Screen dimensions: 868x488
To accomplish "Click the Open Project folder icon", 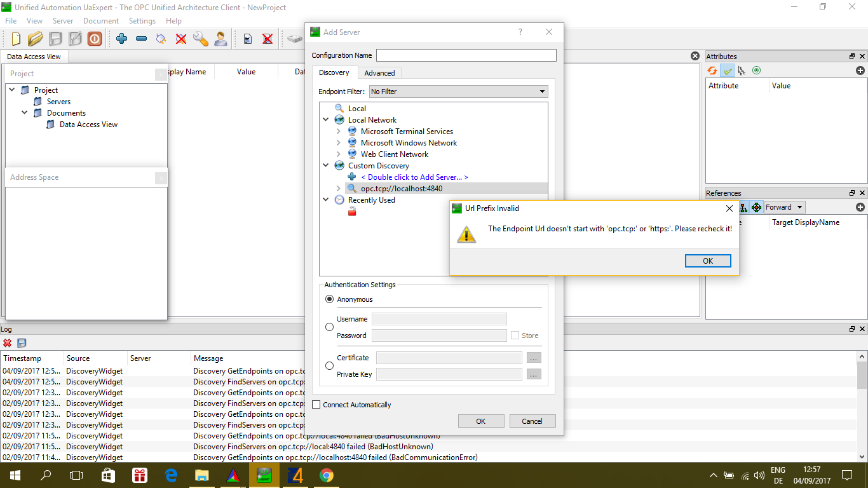I will [x=36, y=39].
